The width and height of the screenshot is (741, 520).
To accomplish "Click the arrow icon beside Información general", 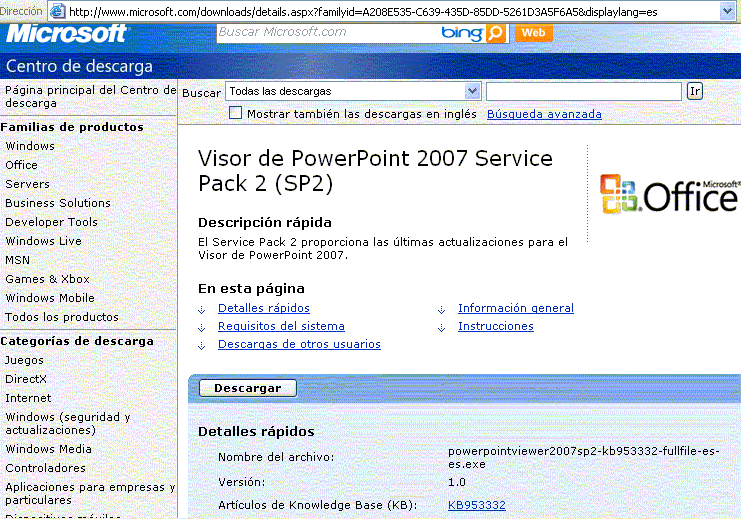I will pyautogui.click(x=441, y=310).
